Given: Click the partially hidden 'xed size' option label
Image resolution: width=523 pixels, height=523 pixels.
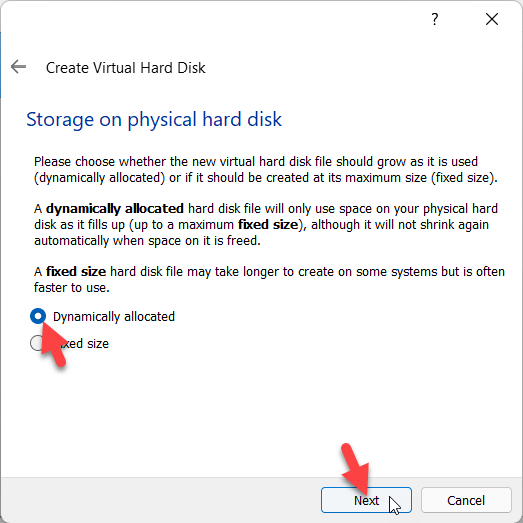Looking at the screenshot, I should [85, 344].
